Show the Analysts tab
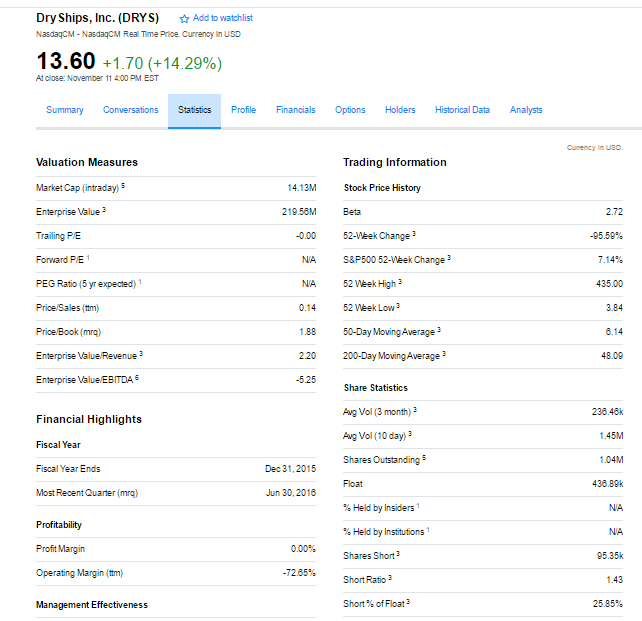Screen dimensions: 642x621 tap(526, 110)
